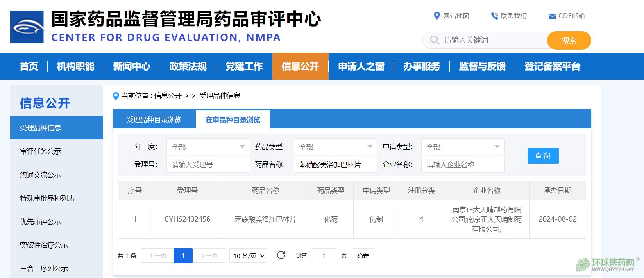Screen dimensions: 644x278
Task: Focus the 受理号 input field
Action: point(208,164)
